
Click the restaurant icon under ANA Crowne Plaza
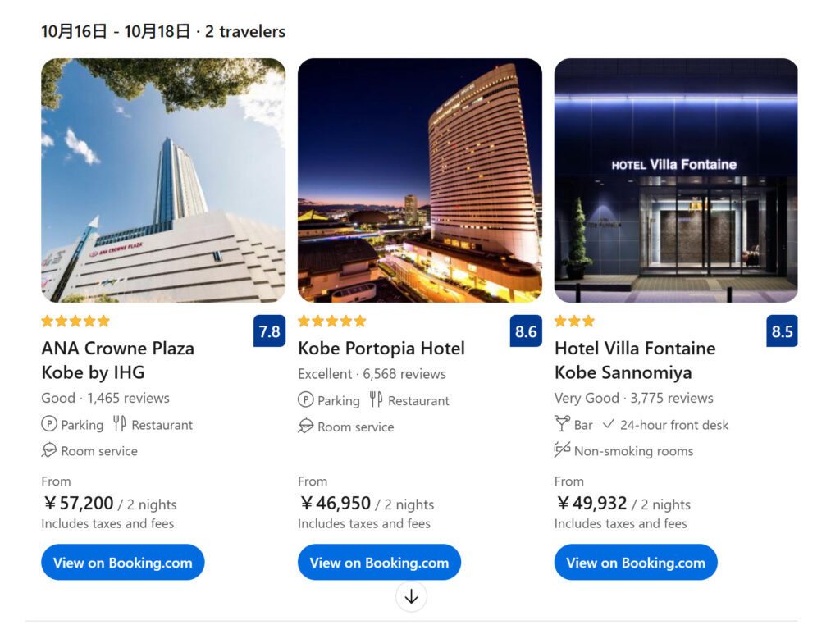coord(120,424)
